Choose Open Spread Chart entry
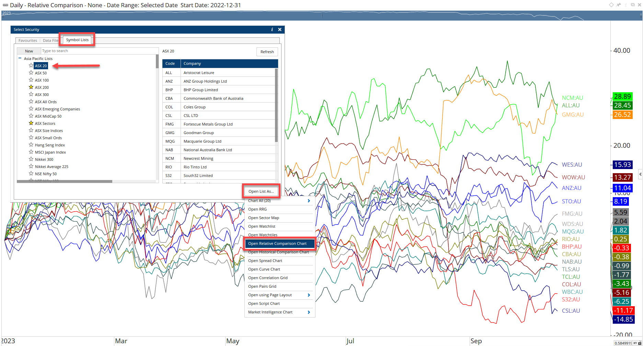The image size is (644, 346). tap(279, 261)
